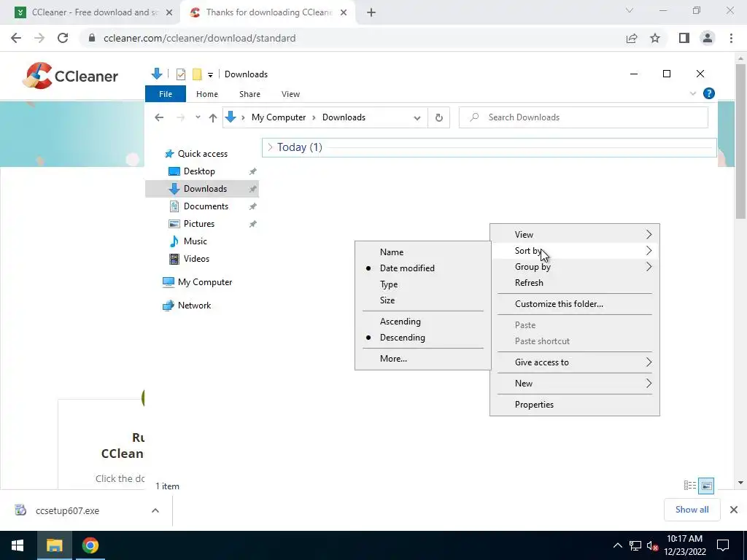Open a new Chrome tab
Screen dimensions: 747x560
click(x=371, y=12)
